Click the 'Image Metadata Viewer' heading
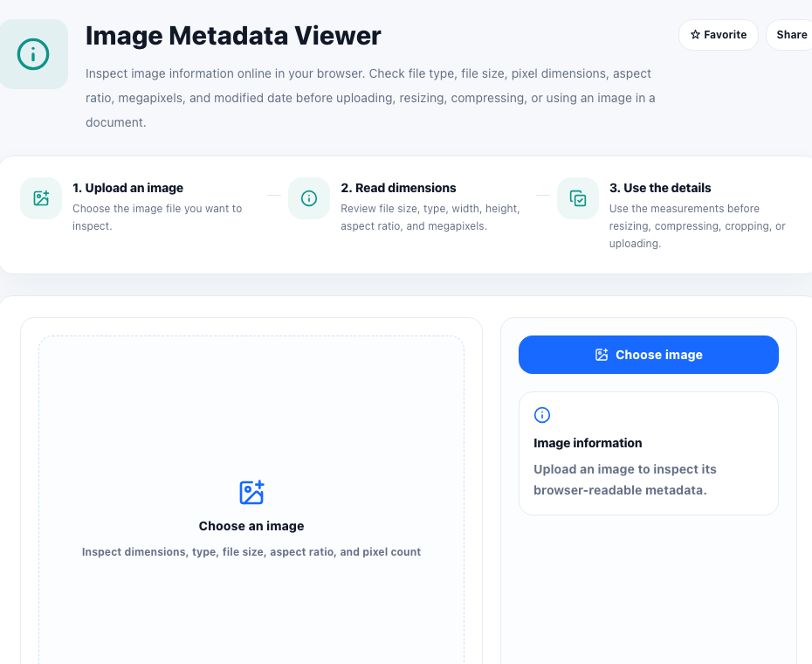 click(x=233, y=36)
